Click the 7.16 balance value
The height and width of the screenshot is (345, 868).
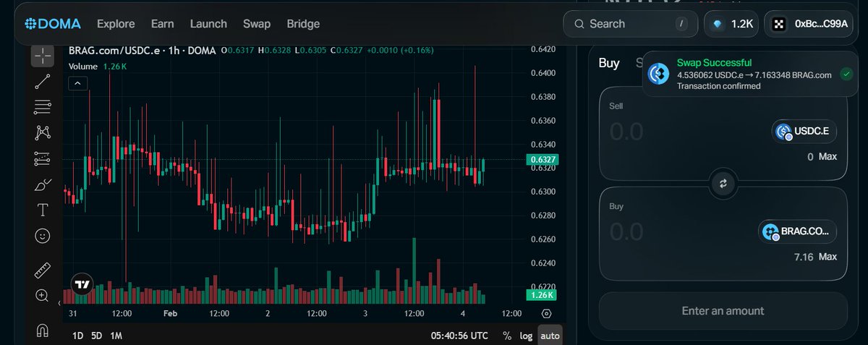click(x=805, y=257)
